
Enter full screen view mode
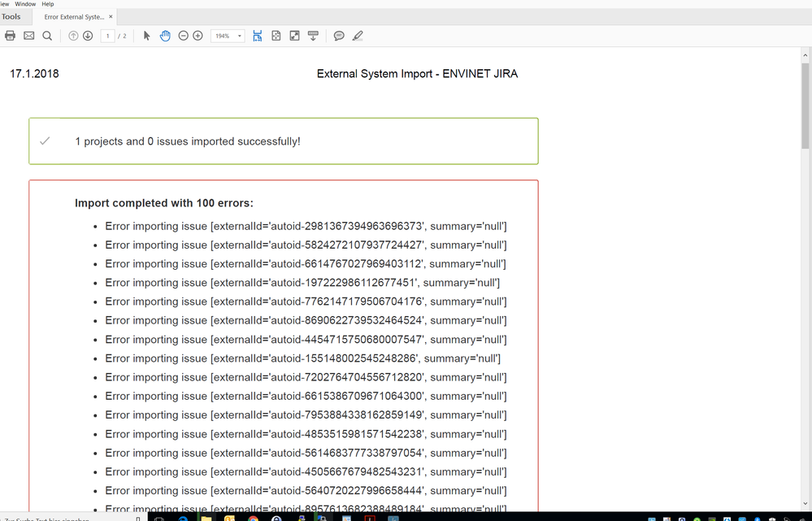[294, 36]
